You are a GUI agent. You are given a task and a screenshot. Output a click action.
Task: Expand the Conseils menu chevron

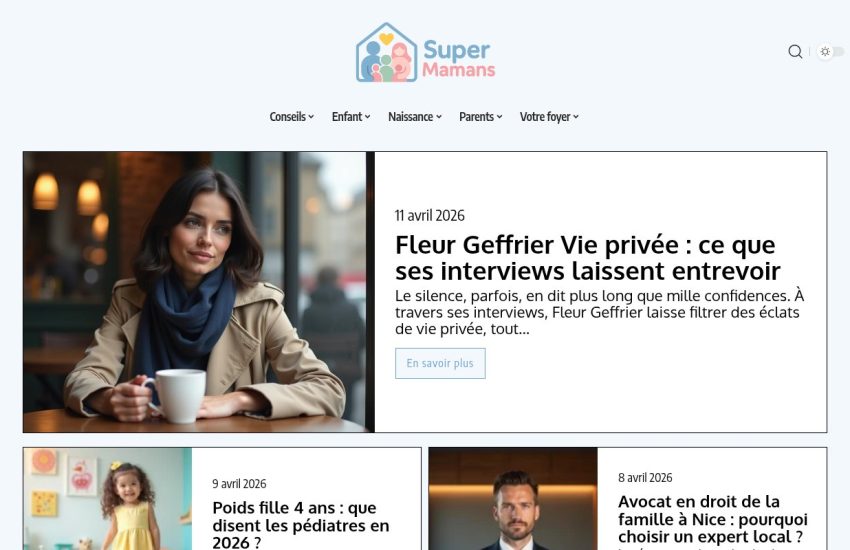point(311,117)
